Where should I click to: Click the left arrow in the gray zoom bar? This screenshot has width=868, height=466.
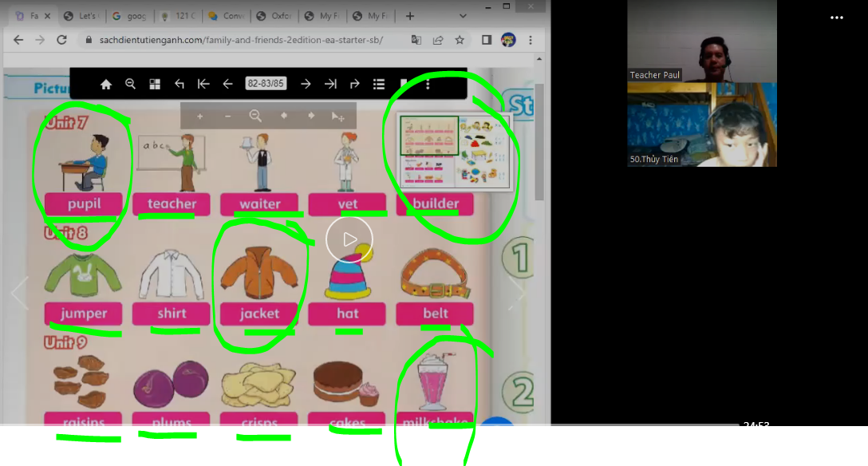283,116
